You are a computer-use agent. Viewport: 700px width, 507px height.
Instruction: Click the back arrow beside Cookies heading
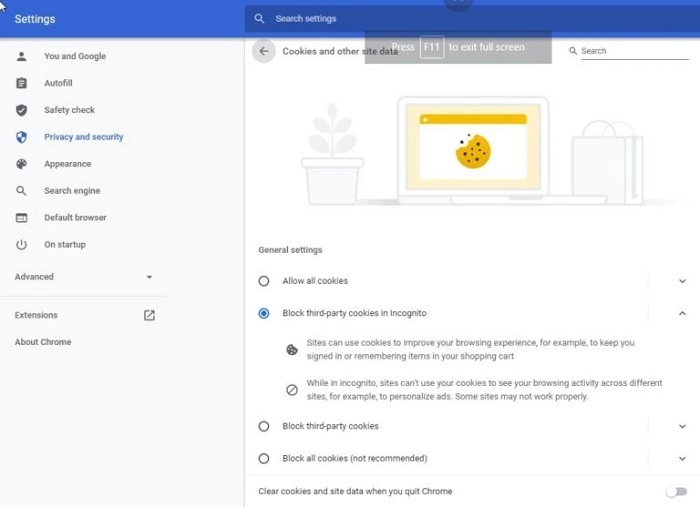coord(263,51)
